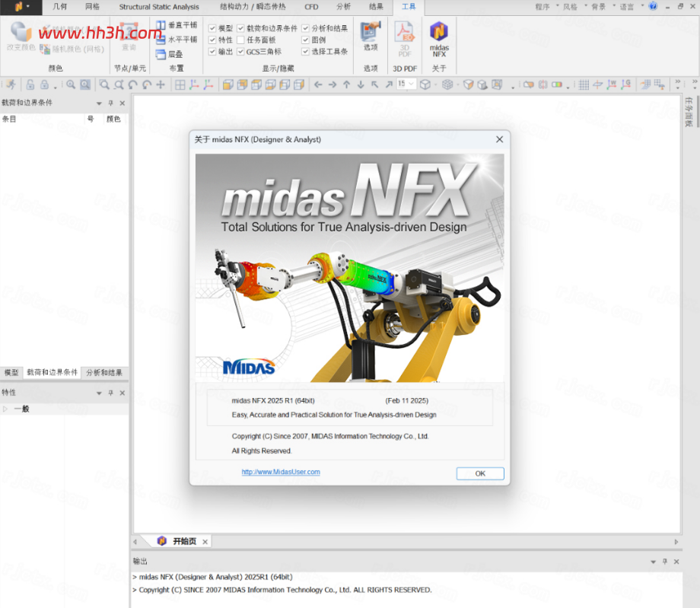
Task: Click the 选项 options icon in ribbon
Action: coord(370,37)
